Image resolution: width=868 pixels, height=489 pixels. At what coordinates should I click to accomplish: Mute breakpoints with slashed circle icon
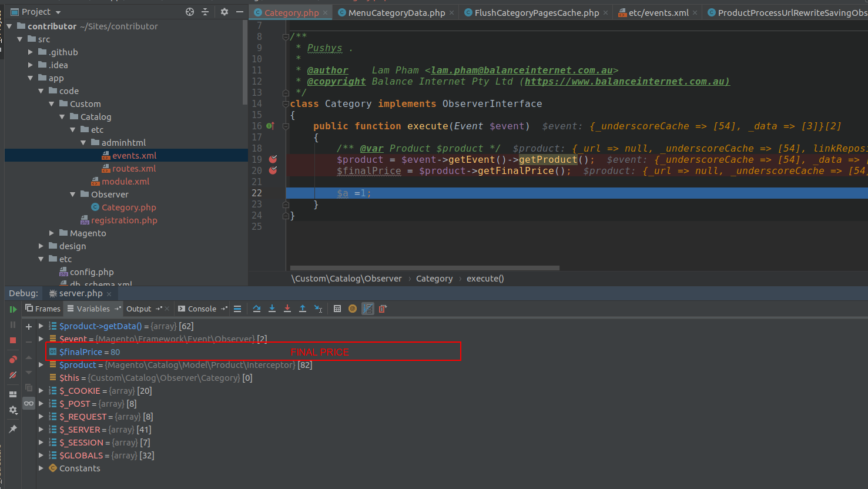[x=13, y=374]
